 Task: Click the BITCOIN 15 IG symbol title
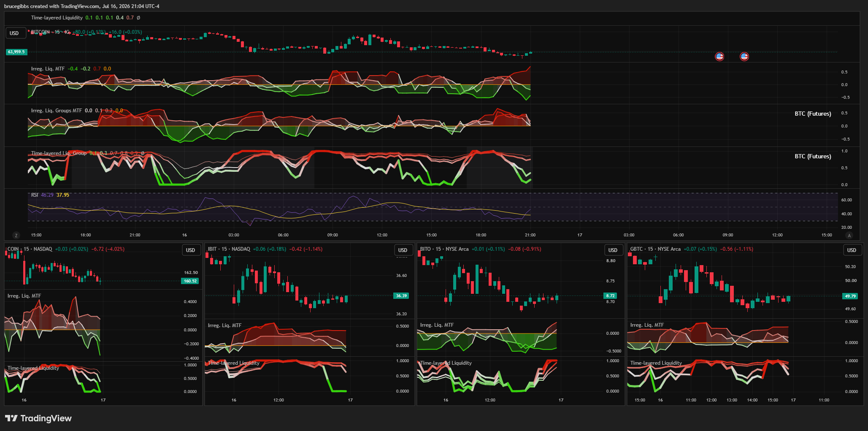(50, 32)
